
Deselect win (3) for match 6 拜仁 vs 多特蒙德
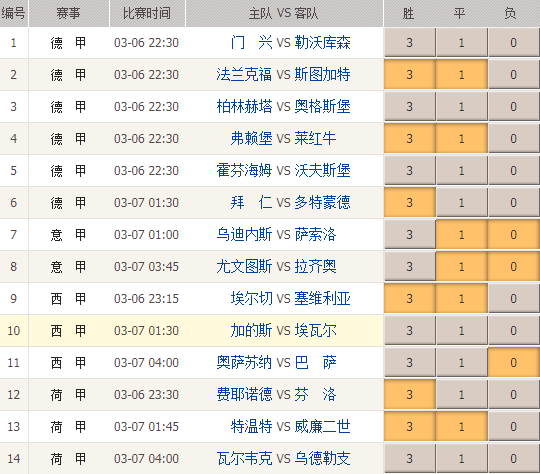410,203
